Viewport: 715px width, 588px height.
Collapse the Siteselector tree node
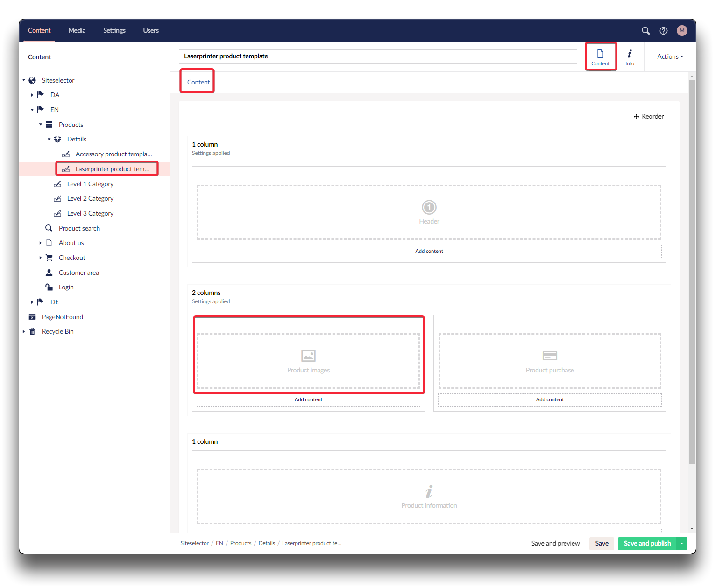[24, 80]
